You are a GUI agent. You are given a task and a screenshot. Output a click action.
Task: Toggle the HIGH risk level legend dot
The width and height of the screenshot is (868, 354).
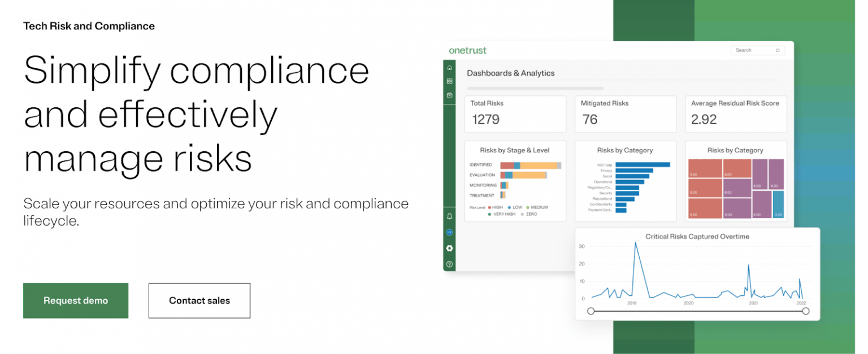pos(489,208)
